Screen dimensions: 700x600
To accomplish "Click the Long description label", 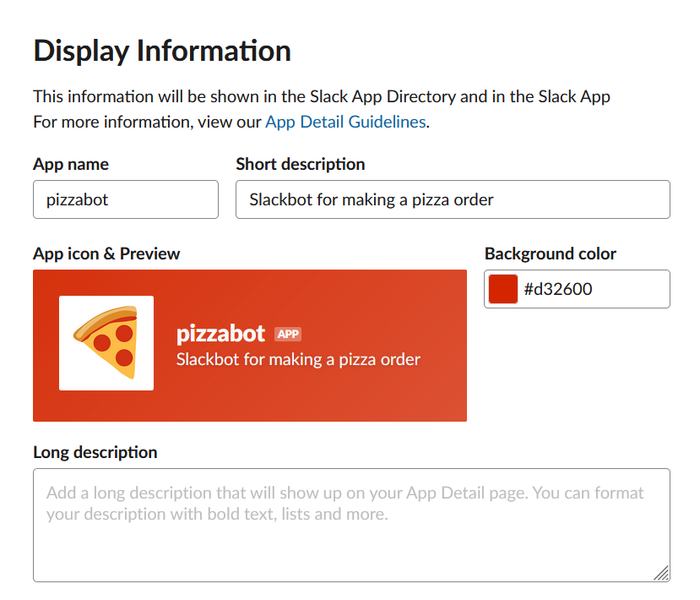I will (95, 452).
